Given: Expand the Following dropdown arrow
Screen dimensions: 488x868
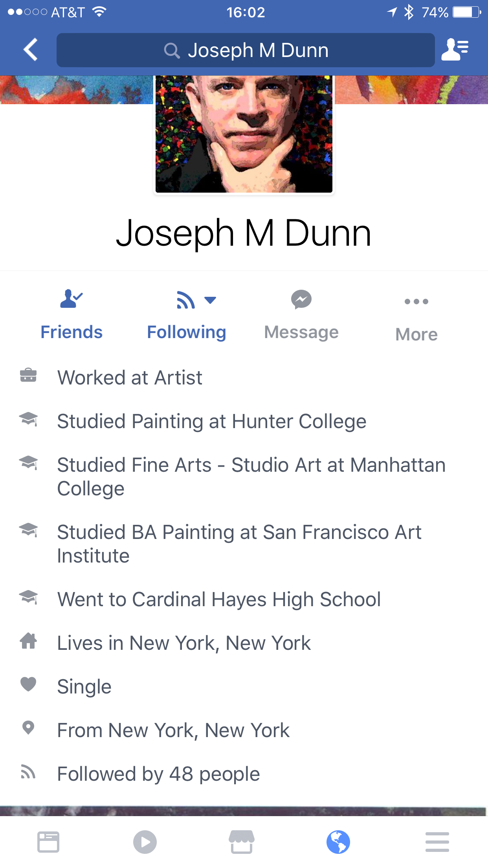Looking at the screenshot, I should [x=211, y=300].
